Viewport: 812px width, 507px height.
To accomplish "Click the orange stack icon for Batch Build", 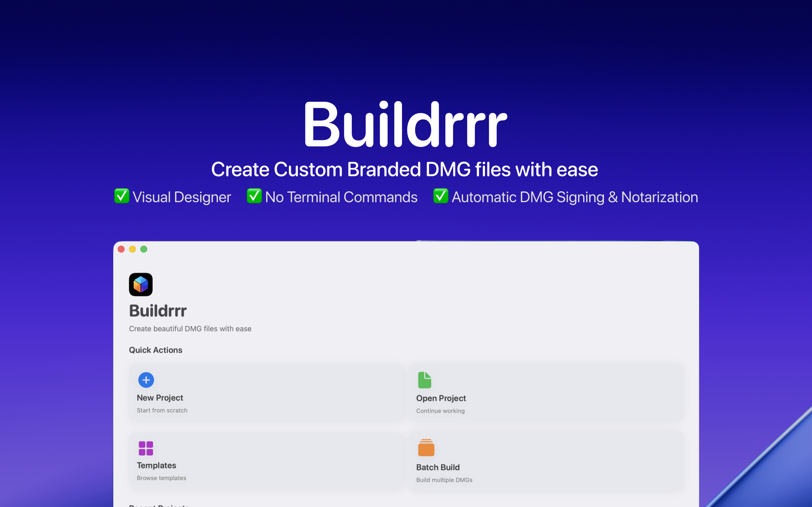I will [x=425, y=448].
